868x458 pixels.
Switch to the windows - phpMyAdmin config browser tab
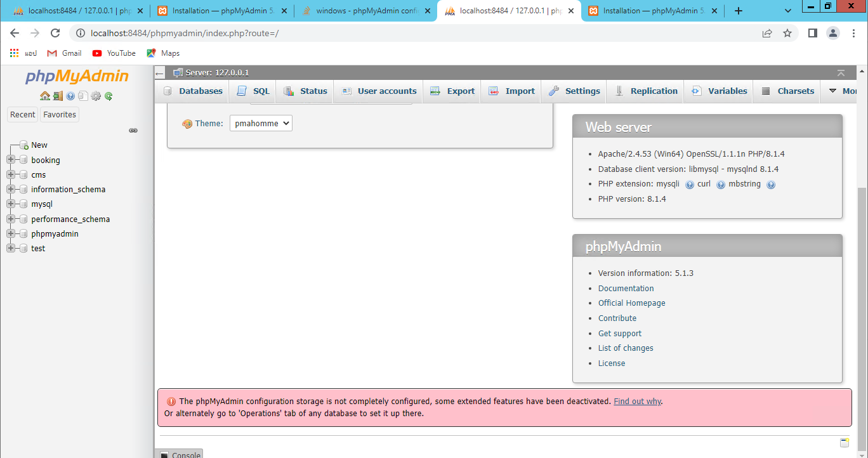(x=365, y=11)
